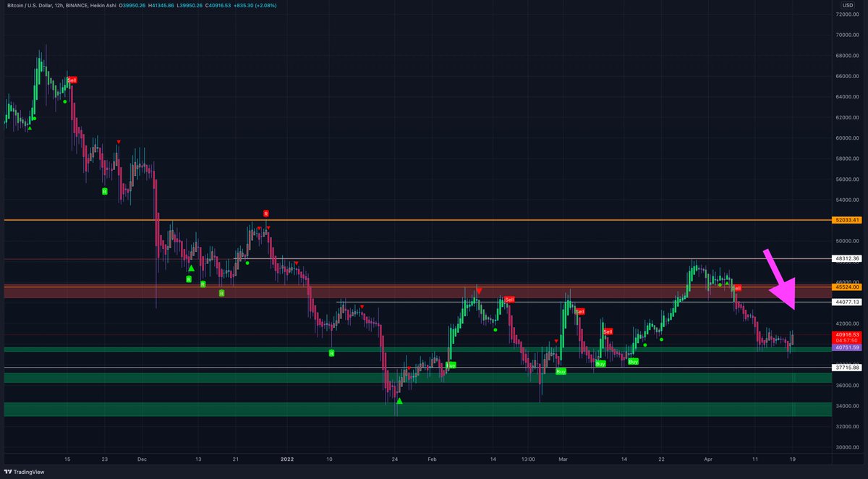Click the Apr label on time axis
The width and height of the screenshot is (868, 479).
coord(707,459)
